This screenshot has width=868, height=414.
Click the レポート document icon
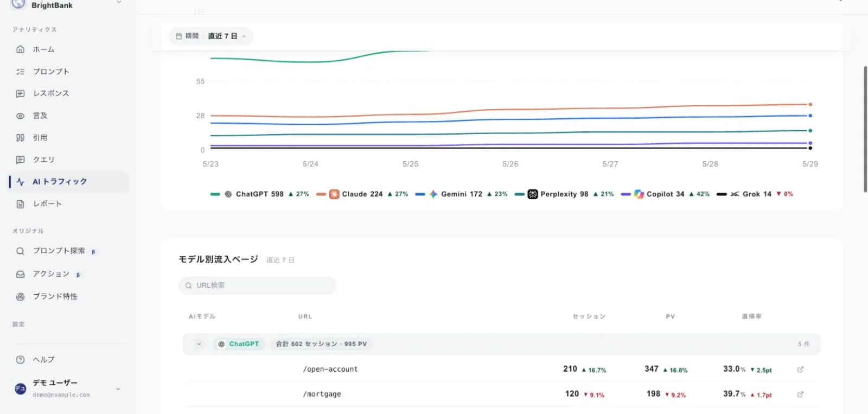[20, 204]
